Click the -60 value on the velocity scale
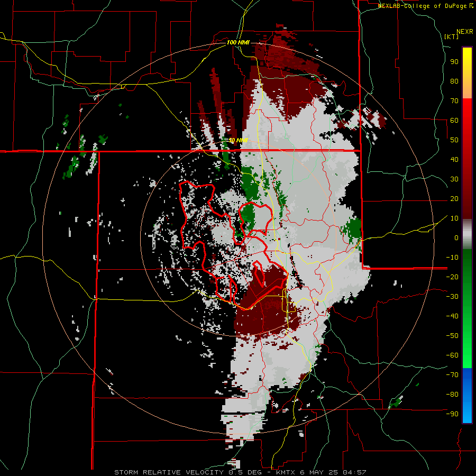The height and width of the screenshot is (476, 476). click(452, 355)
